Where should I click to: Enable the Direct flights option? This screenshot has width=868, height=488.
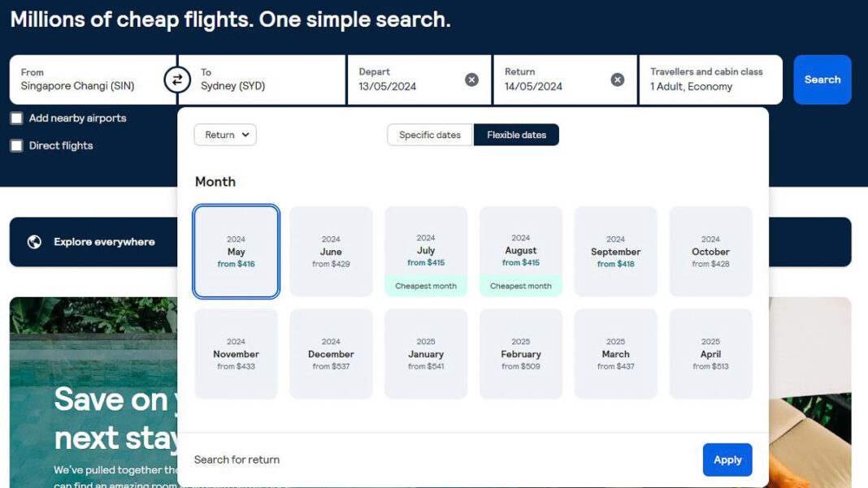pos(16,146)
